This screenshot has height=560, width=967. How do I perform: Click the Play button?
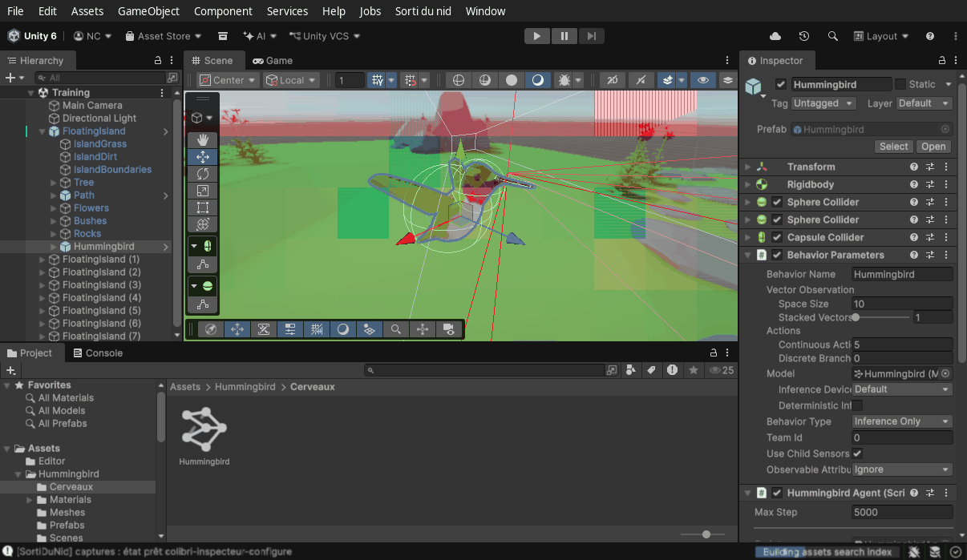[x=537, y=36]
